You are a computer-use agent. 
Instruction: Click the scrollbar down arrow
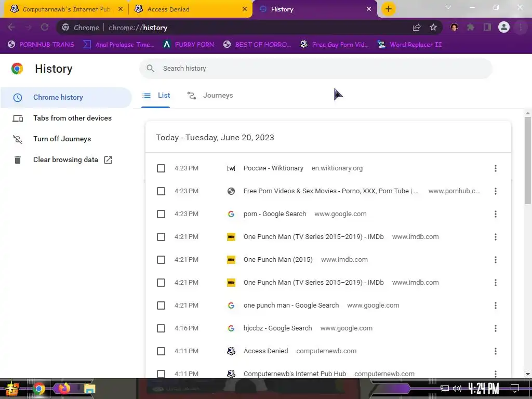528,374
